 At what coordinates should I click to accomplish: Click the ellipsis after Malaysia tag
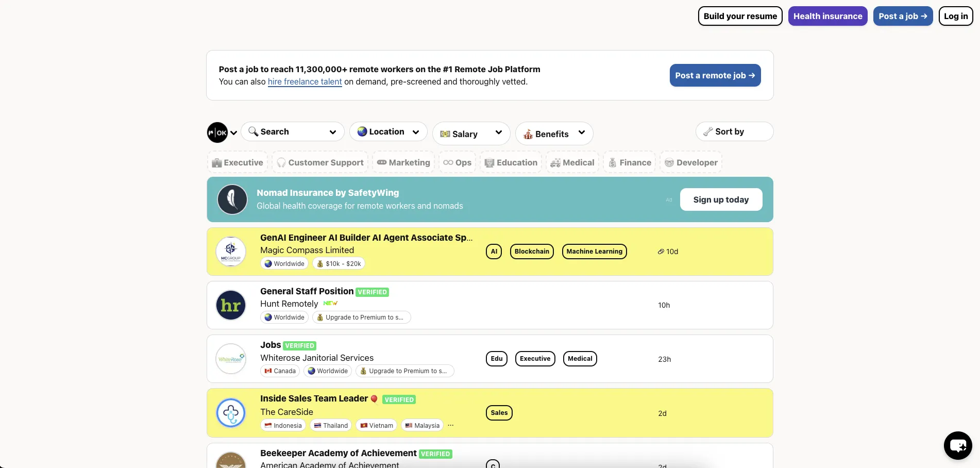pos(451,425)
